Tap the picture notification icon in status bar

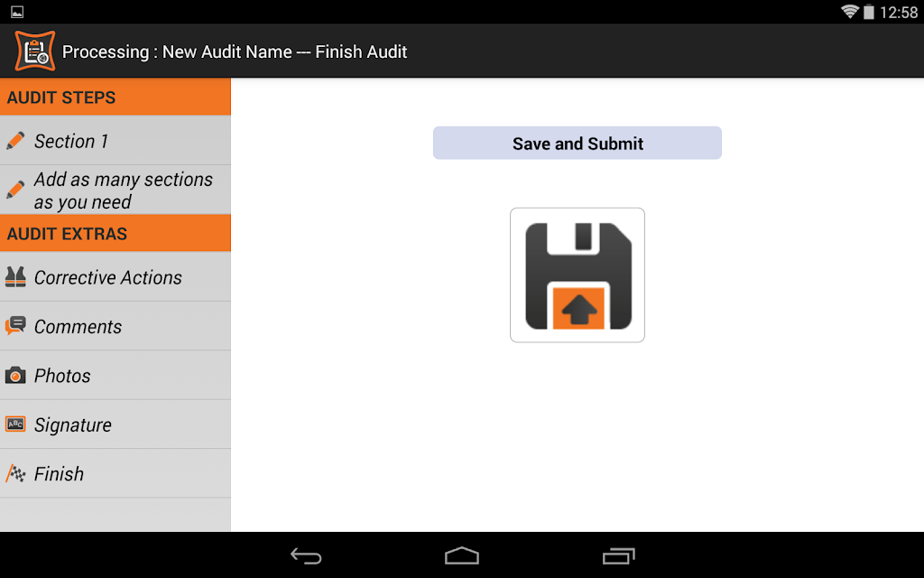[x=17, y=12]
